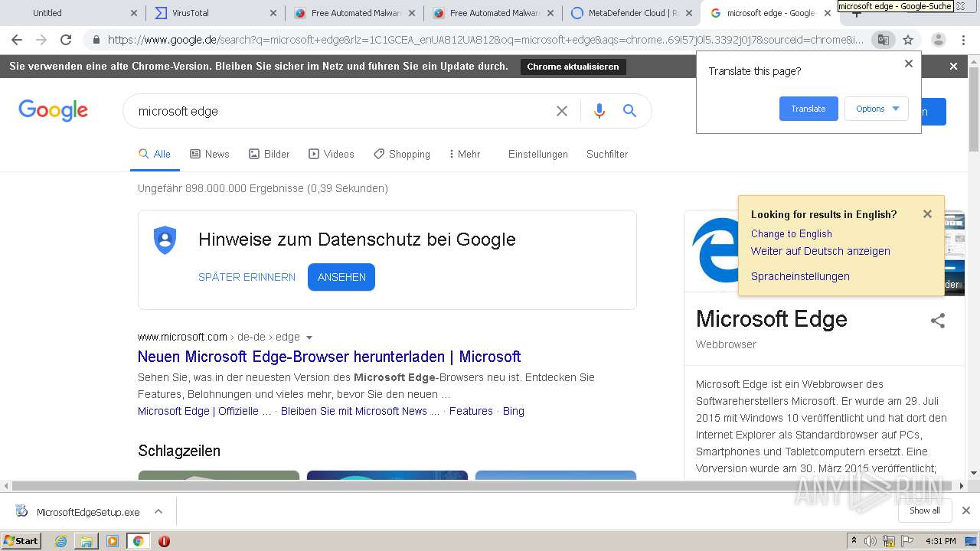
Task: Click the ANSEHEN button
Action: 341,277
